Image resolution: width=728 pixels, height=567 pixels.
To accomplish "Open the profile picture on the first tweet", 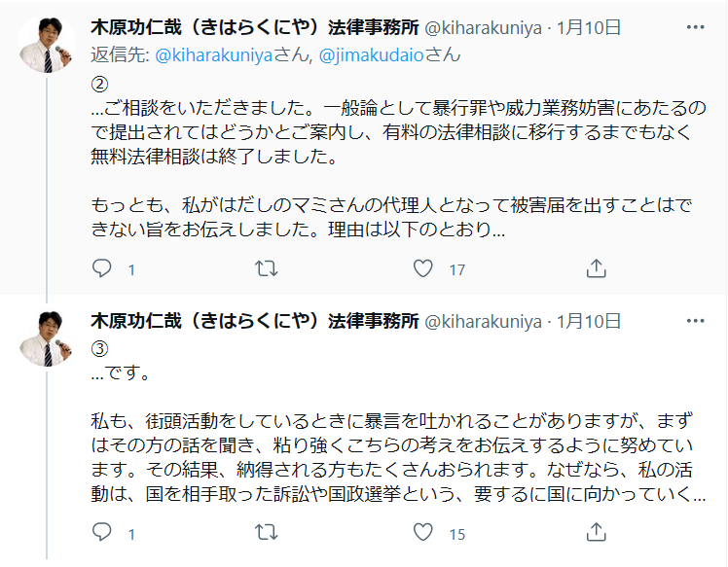I will click(x=46, y=45).
